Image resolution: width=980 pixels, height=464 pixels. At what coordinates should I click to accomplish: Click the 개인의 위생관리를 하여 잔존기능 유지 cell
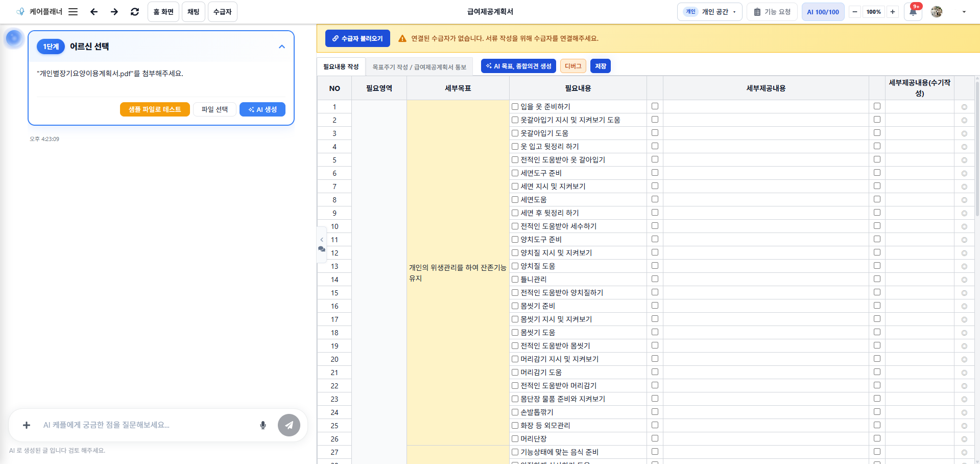[x=458, y=273]
